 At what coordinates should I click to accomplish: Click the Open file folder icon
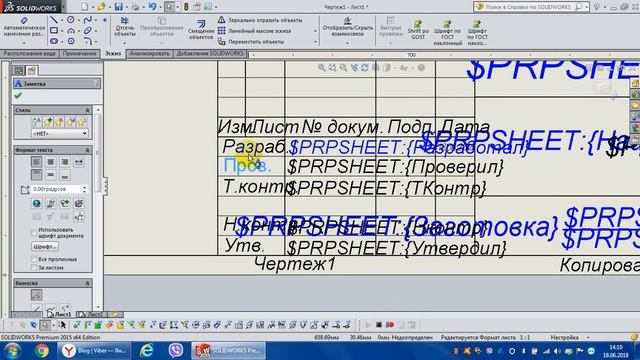(x=101, y=7)
